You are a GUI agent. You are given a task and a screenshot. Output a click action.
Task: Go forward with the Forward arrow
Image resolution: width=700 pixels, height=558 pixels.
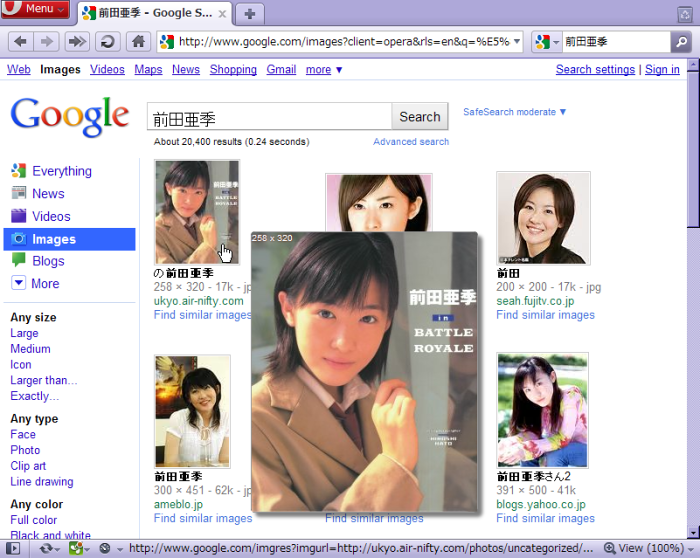(x=46, y=42)
